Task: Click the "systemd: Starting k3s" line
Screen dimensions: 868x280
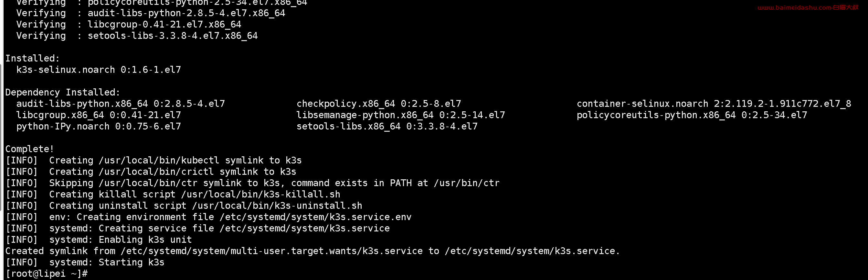Action: [x=106, y=263]
